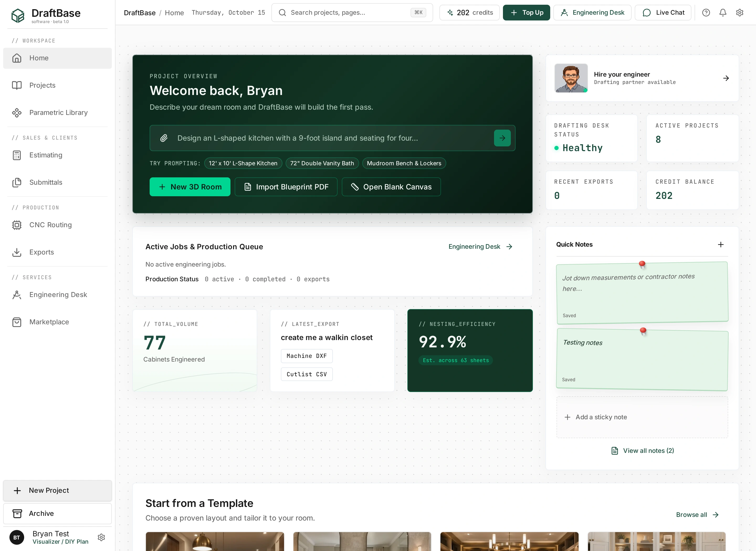Open the help question mark icon
Viewport: 756px width, 551px height.
[x=706, y=13]
